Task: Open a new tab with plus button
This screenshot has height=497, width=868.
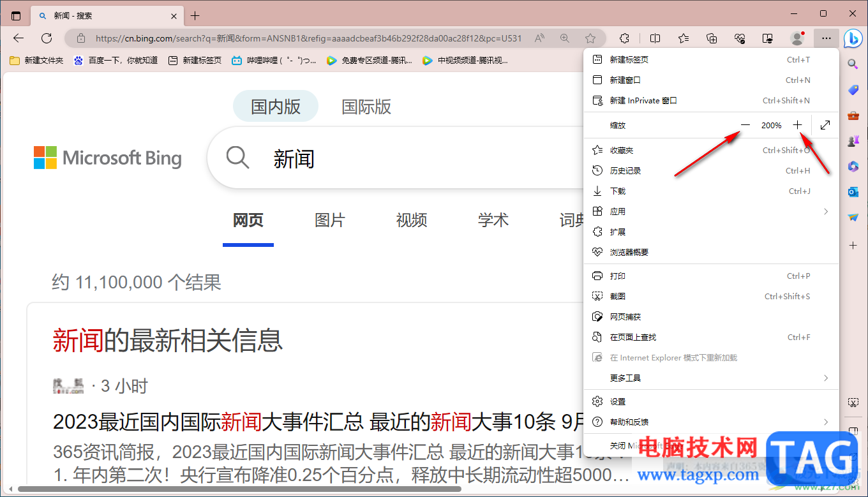Action: (195, 16)
